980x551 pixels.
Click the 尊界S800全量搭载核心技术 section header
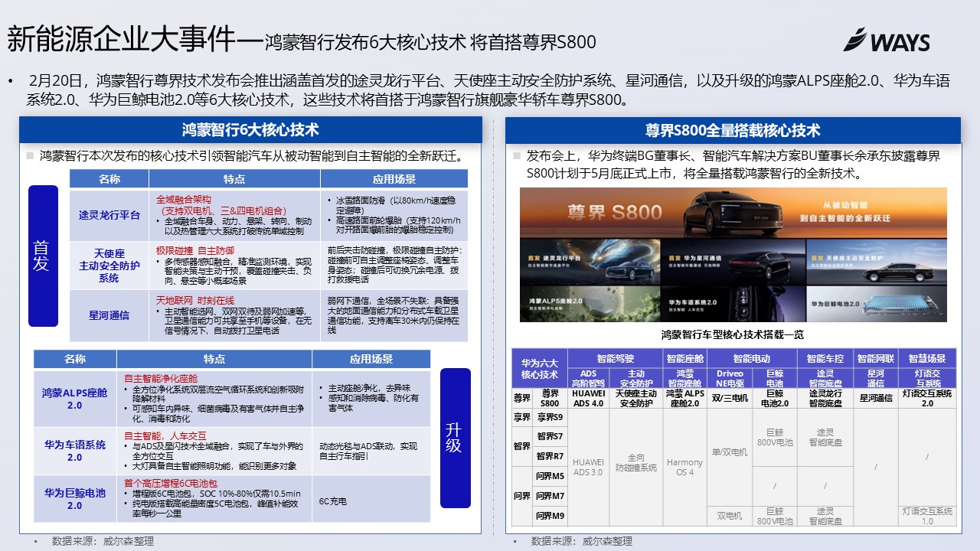(733, 130)
